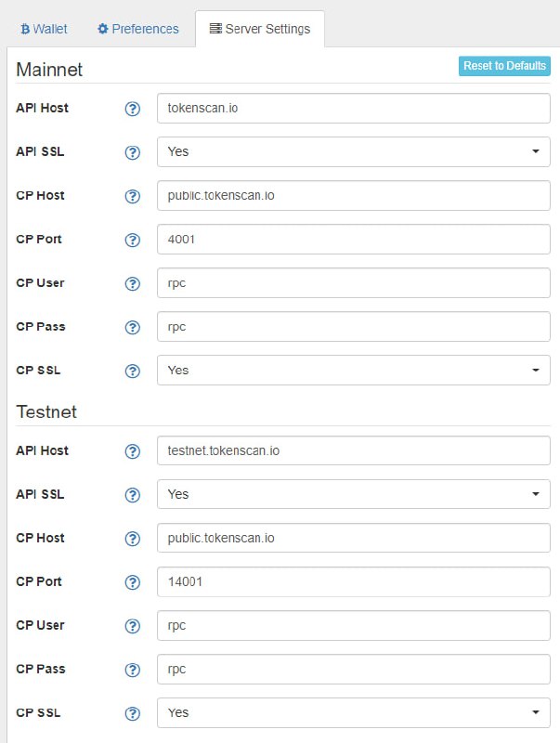Open help icon for Testnet CP Host
This screenshot has height=743, width=560.
pos(132,539)
